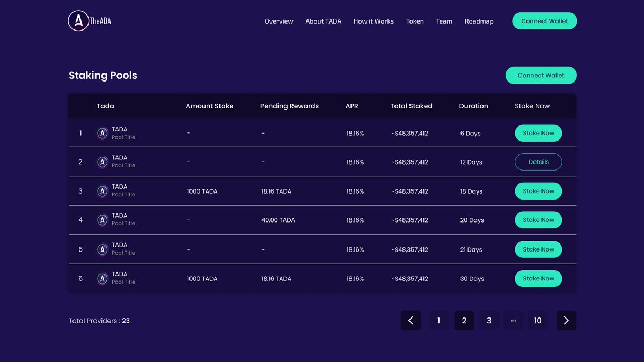Click Stake Now for the 20 Days pool
This screenshot has width=644, height=362.
[538, 220]
